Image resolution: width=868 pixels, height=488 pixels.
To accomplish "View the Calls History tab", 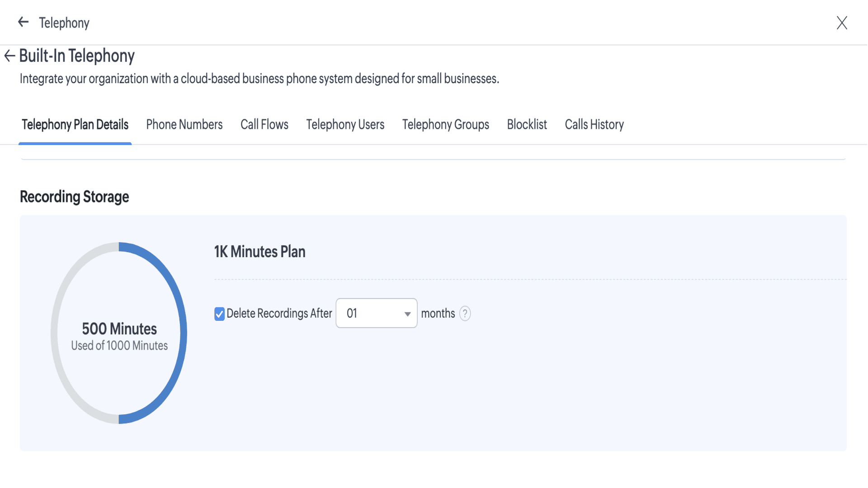I will 594,125.
